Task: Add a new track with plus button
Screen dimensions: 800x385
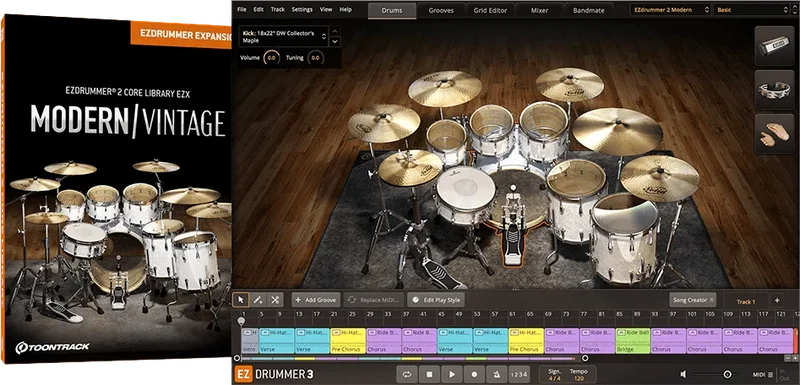Action: click(x=777, y=300)
